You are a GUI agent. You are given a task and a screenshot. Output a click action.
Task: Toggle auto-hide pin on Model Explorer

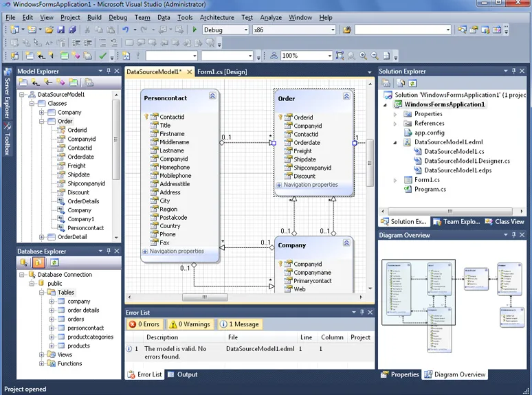point(109,71)
